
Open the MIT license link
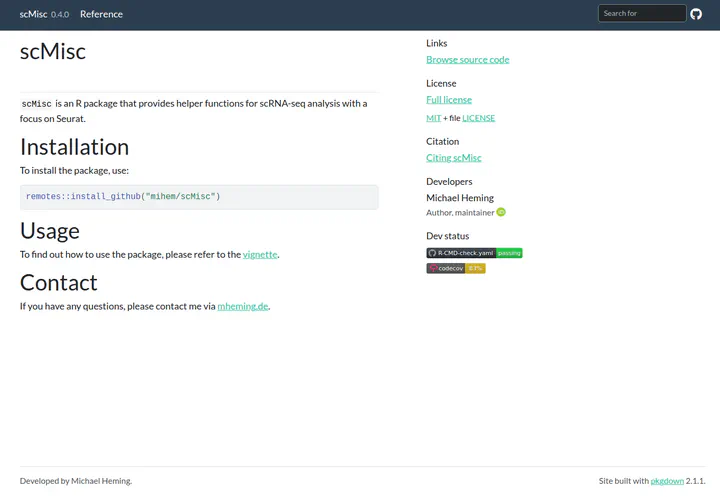[433, 118]
